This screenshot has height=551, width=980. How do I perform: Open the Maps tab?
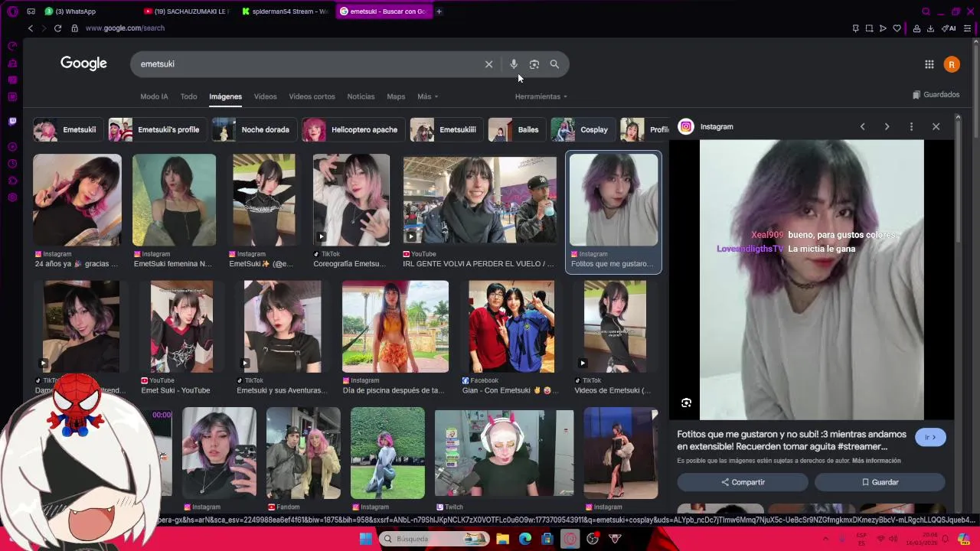pyautogui.click(x=396, y=96)
